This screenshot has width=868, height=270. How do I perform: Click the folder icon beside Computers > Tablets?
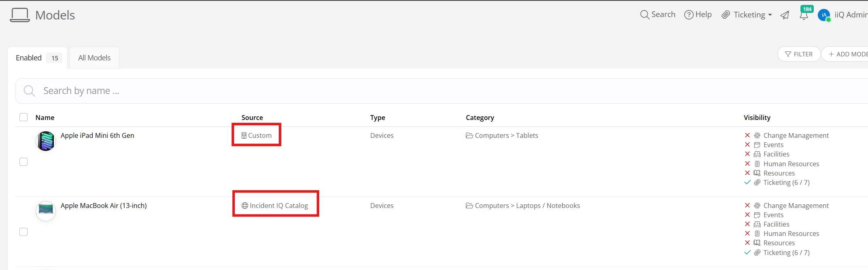pyautogui.click(x=469, y=135)
